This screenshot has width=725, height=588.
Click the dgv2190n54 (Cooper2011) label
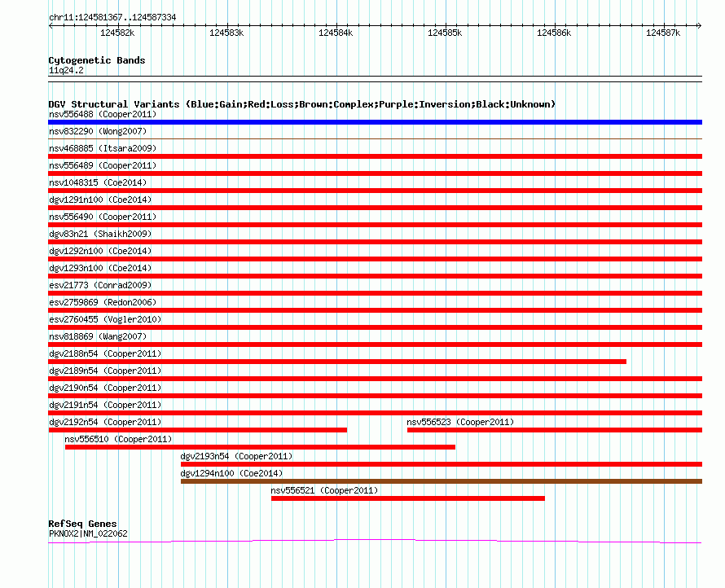coord(105,388)
